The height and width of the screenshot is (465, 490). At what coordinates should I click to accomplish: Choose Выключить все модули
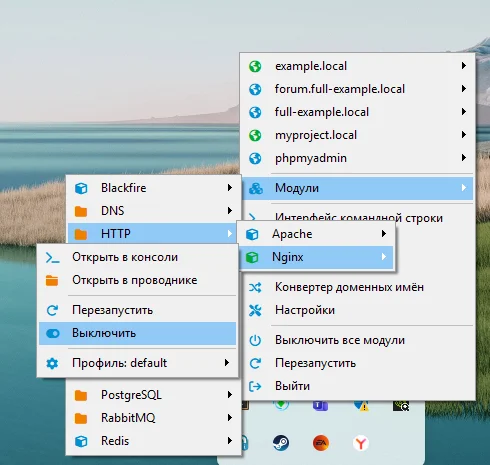tap(357, 340)
